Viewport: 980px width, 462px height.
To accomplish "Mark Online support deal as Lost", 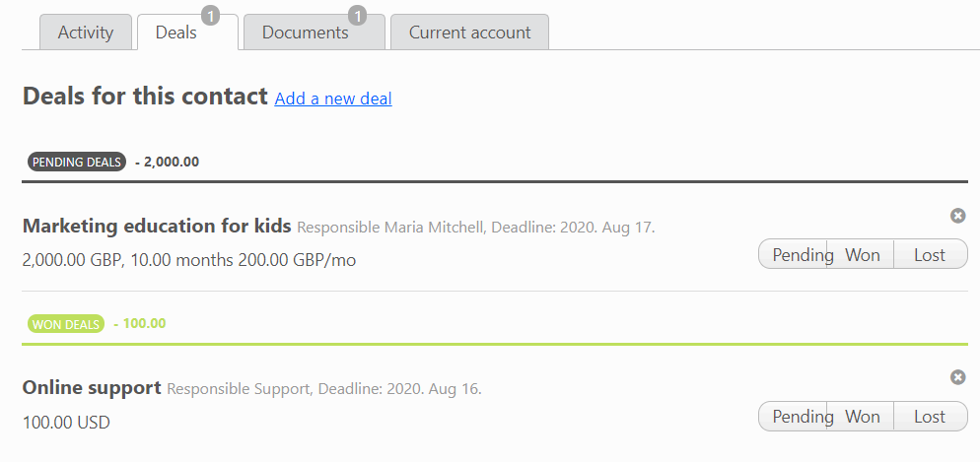I will click(x=930, y=417).
